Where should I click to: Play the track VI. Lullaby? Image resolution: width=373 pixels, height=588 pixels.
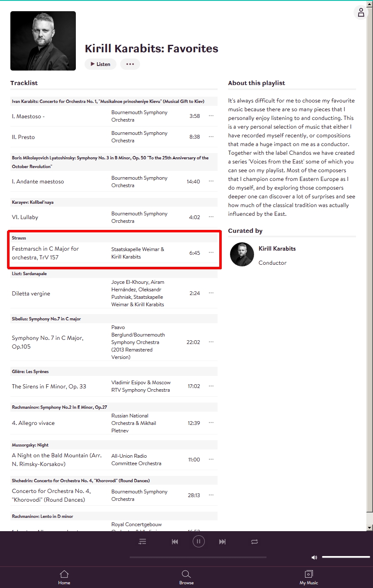coord(25,217)
